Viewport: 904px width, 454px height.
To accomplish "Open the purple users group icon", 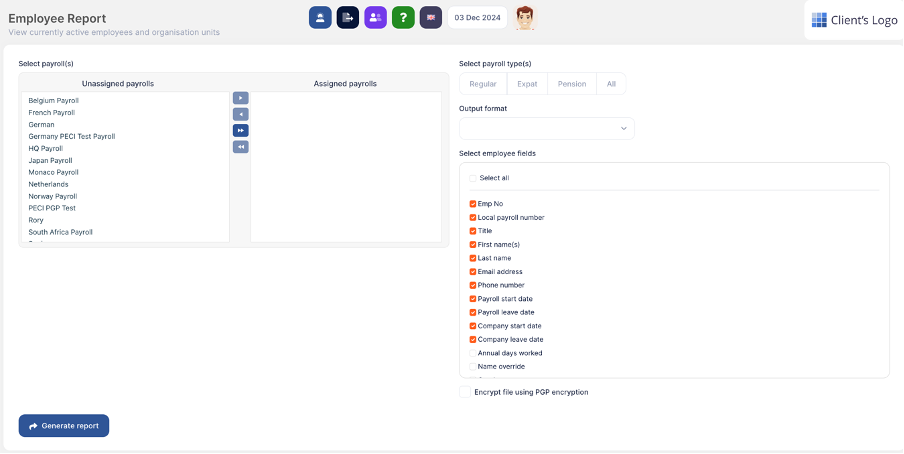I will coord(375,17).
